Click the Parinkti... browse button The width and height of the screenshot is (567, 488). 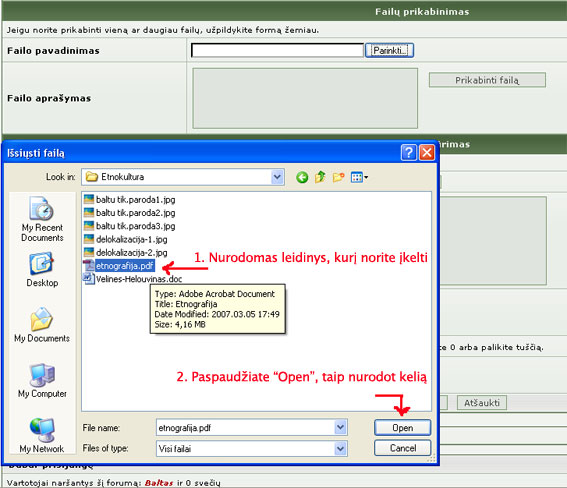(x=389, y=50)
